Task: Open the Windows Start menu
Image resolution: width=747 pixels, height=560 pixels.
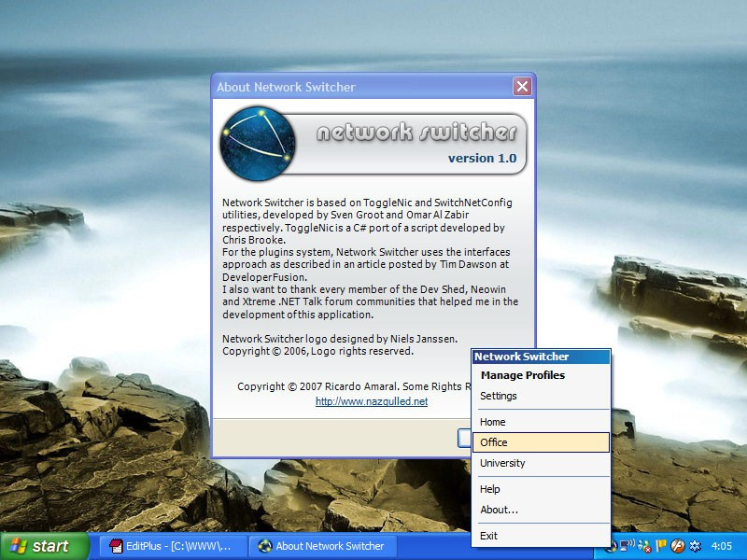Action: point(45,546)
